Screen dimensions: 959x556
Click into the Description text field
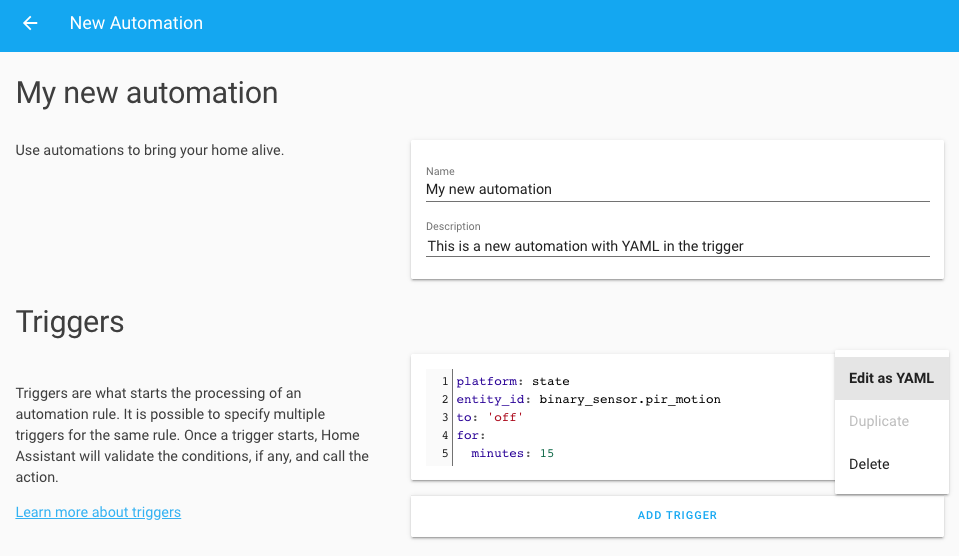[677, 245]
